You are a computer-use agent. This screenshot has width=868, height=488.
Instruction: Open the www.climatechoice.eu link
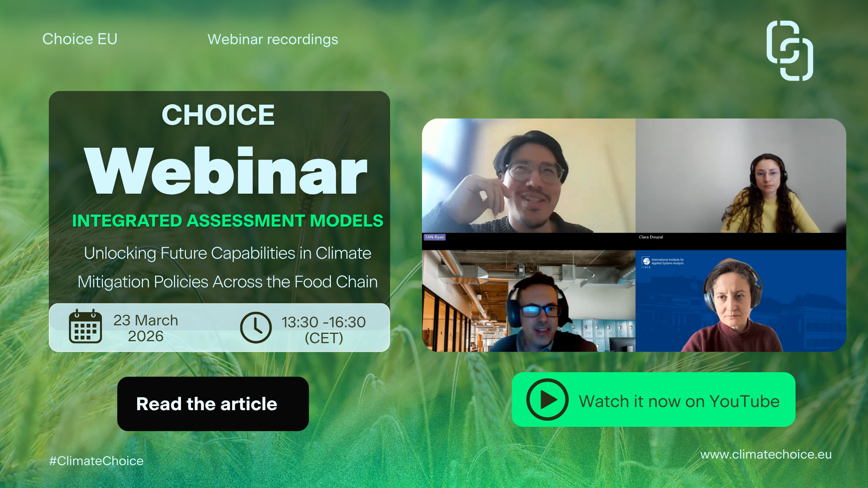tap(766, 454)
